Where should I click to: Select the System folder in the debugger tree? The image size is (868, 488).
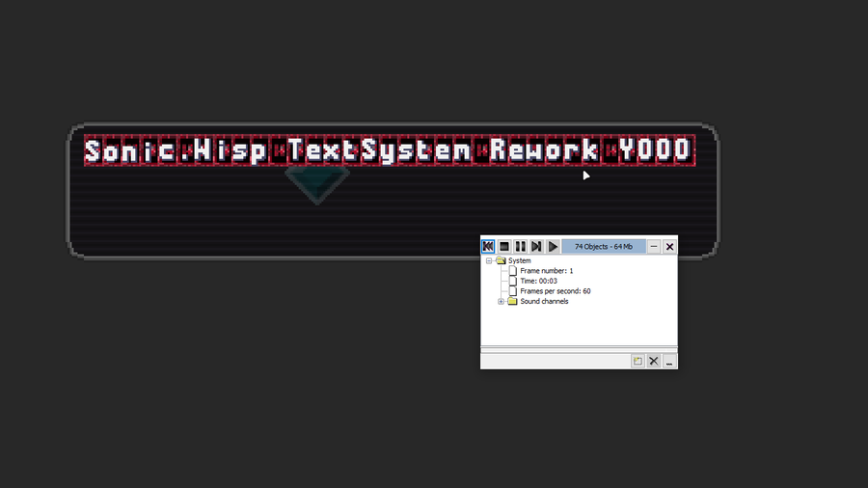(x=501, y=260)
